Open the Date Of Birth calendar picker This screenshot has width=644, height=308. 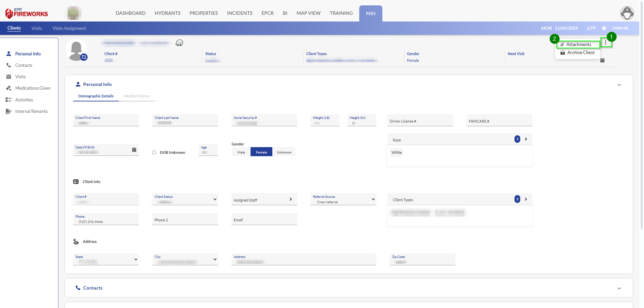pos(134,149)
